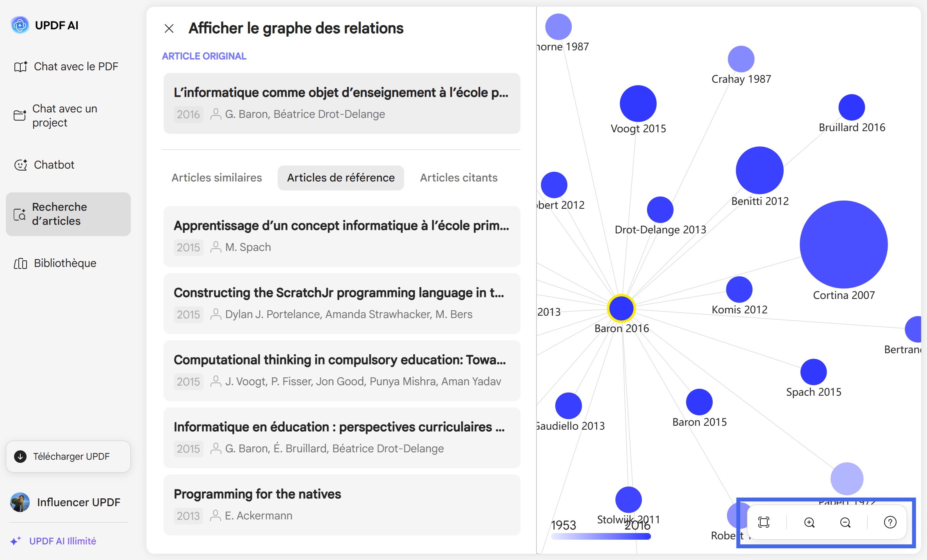Zoom in on the relation graph

click(809, 522)
